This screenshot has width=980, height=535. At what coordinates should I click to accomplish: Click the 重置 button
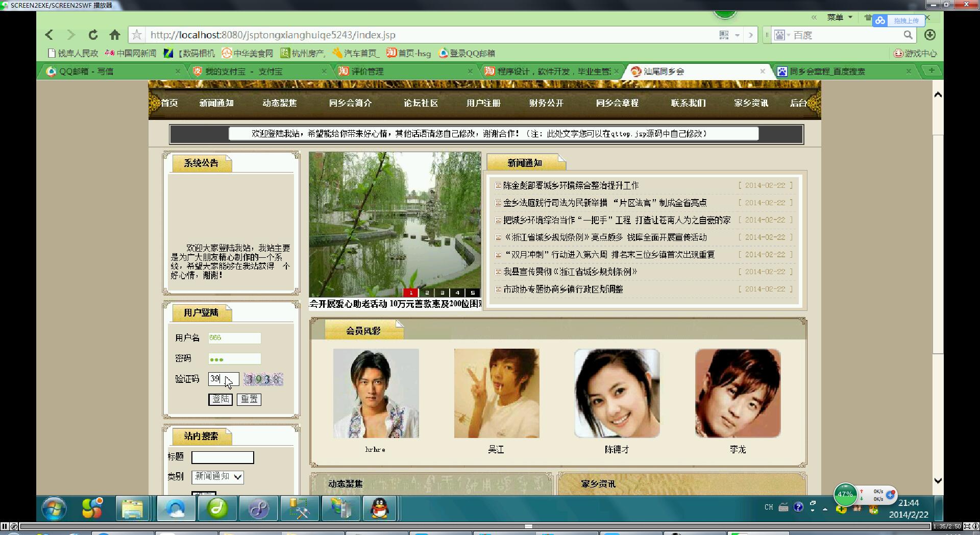(249, 399)
